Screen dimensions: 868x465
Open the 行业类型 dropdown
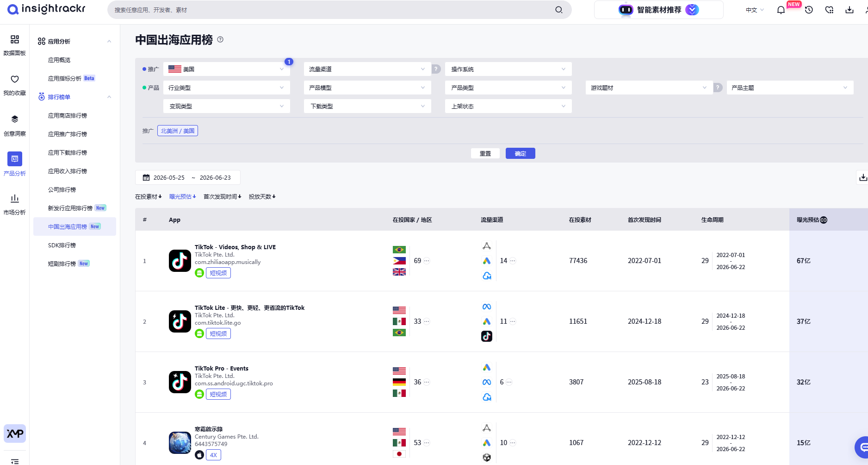[227, 88]
